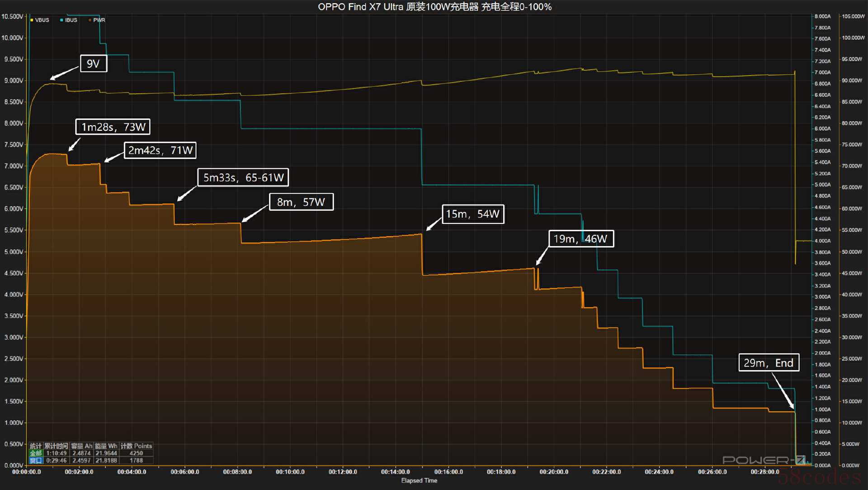
Task: Toggle the VBUS legend entry
Action: pyautogui.click(x=42, y=20)
